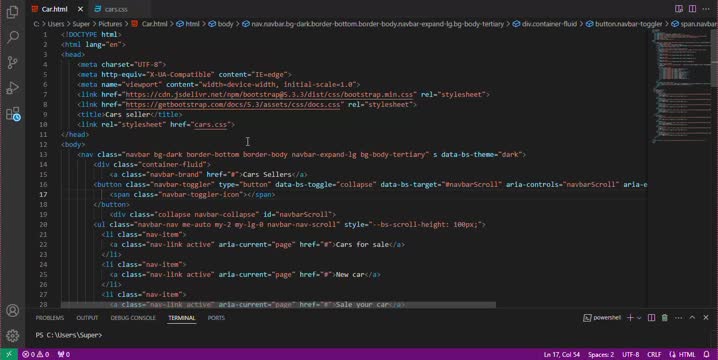Click id="navbarScroll" on line 19
The height and width of the screenshot is (360, 718).
[298, 215]
